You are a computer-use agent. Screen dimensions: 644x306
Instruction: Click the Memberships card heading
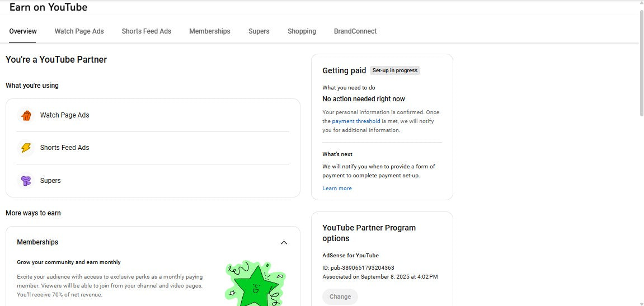tap(37, 242)
